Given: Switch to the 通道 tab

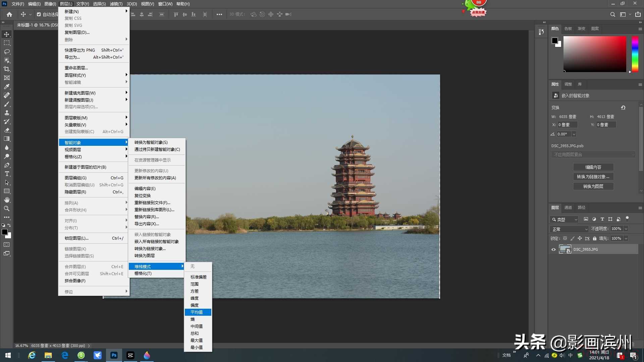Looking at the screenshot, I should click(568, 207).
